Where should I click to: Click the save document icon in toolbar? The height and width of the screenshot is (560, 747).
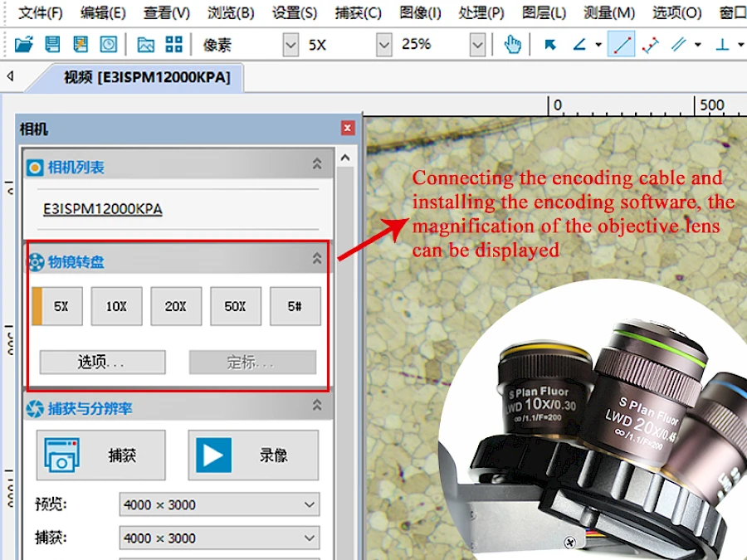point(52,45)
